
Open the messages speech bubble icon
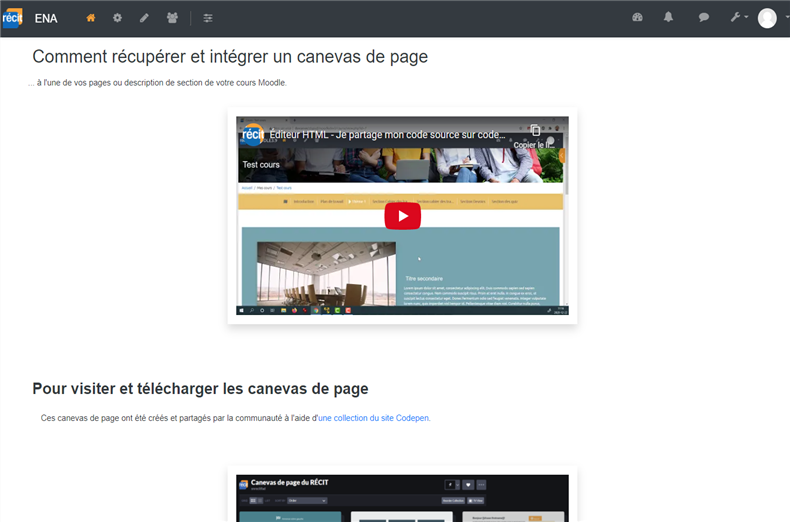[x=704, y=18]
